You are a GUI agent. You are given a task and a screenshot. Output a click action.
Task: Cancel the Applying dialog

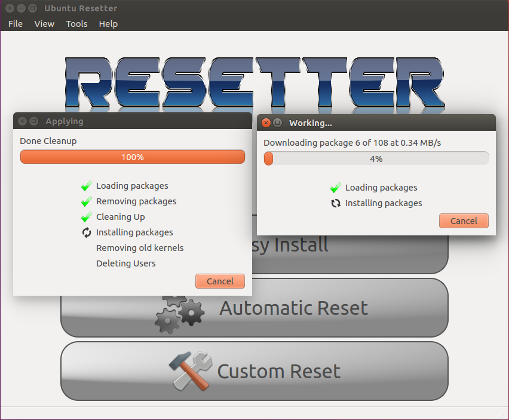220,281
